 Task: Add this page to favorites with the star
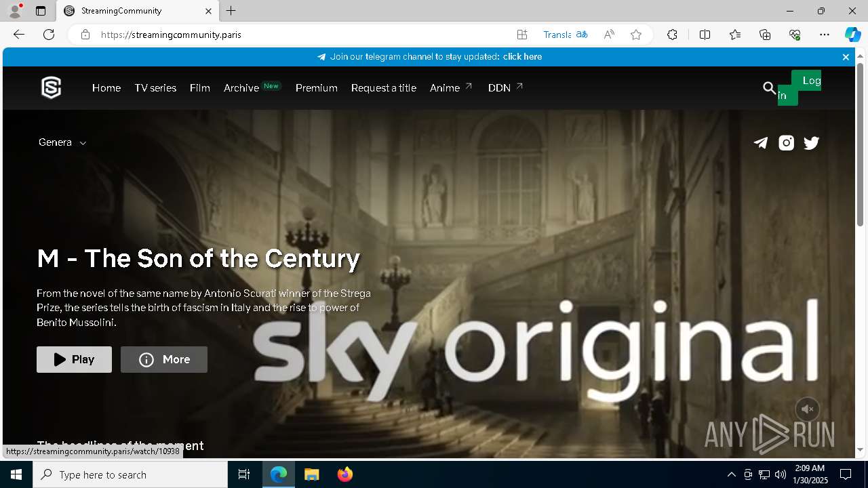coord(636,35)
